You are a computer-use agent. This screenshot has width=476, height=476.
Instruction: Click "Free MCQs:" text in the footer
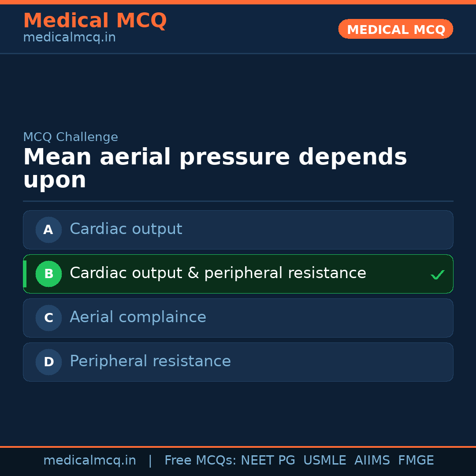tap(201, 461)
